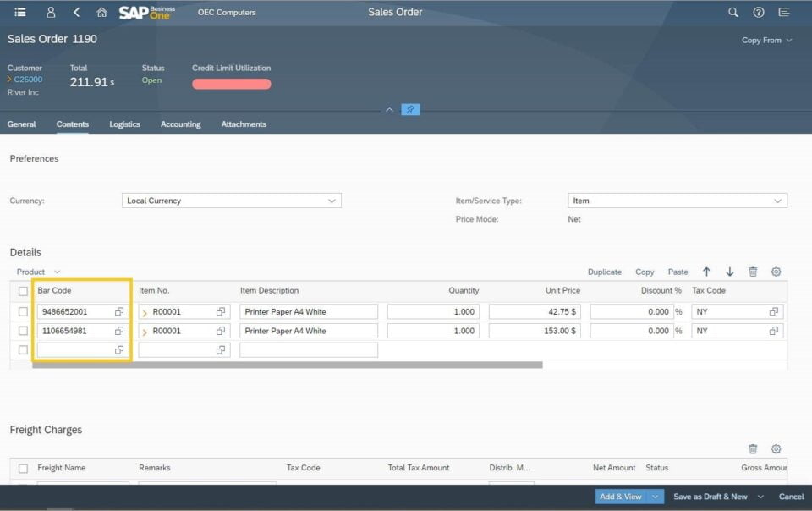Check the row with bar code 9486652001
This screenshot has height=511, width=812.
[23, 311]
